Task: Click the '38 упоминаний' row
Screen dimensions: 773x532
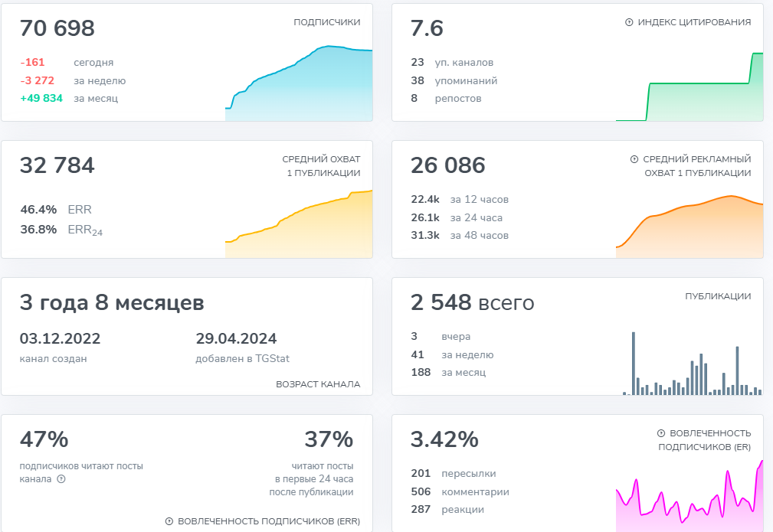Action: point(454,81)
